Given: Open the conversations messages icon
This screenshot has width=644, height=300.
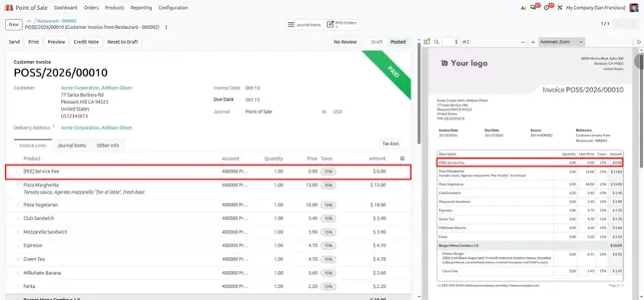Looking at the screenshot, I should coord(533,8).
